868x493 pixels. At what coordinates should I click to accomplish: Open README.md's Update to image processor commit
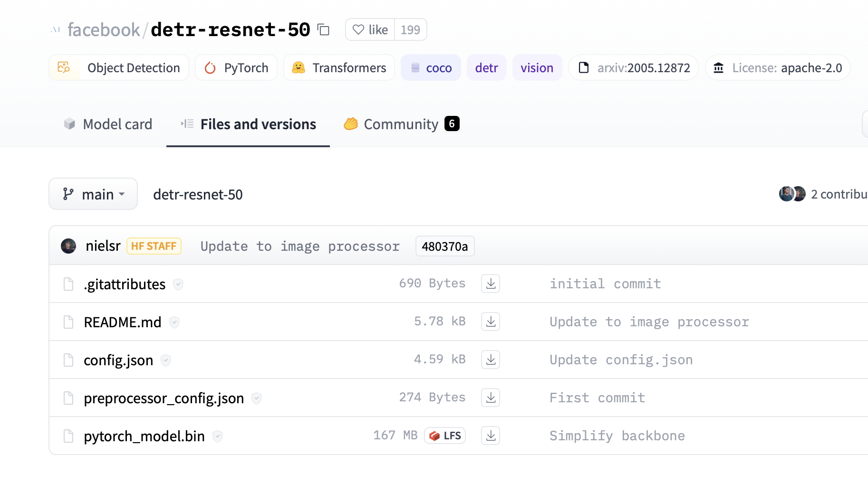click(x=649, y=322)
